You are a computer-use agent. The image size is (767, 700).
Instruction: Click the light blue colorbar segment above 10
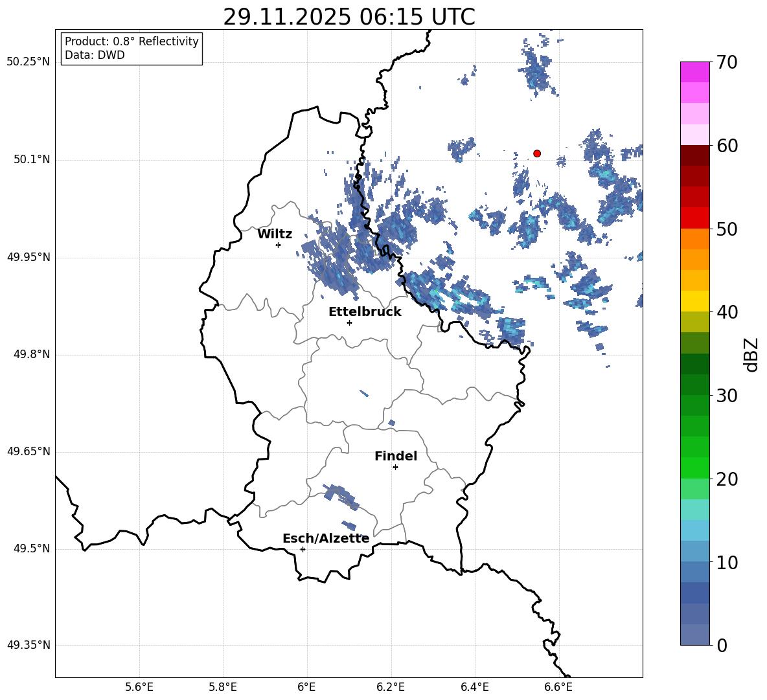(695, 550)
